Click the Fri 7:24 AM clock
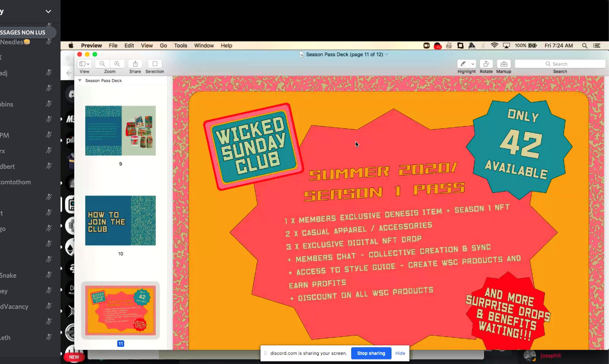 (558, 45)
